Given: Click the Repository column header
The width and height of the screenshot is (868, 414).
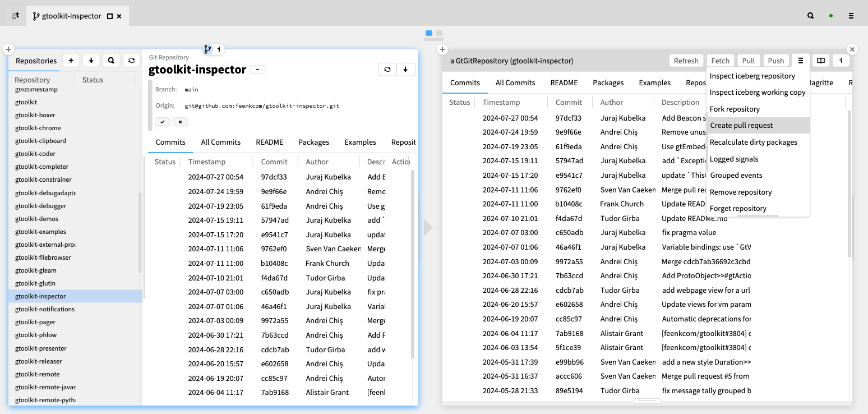Looking at the screenshot, I should click(x=33, y=80).
